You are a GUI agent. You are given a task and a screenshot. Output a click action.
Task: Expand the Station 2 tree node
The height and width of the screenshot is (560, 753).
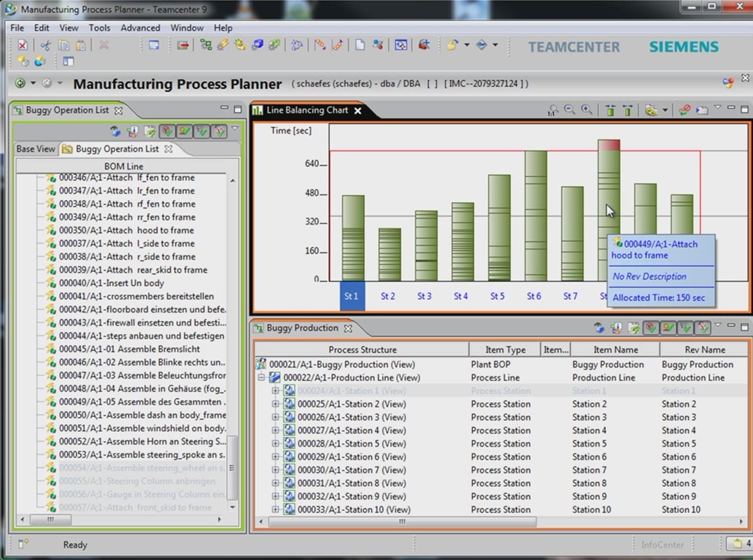(276, 404)
